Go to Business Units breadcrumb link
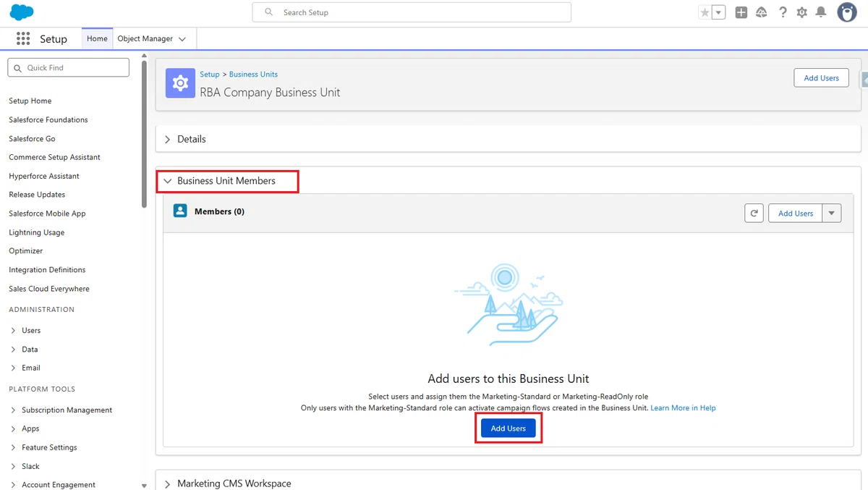 pyautogui.click(x=253, y=75)
